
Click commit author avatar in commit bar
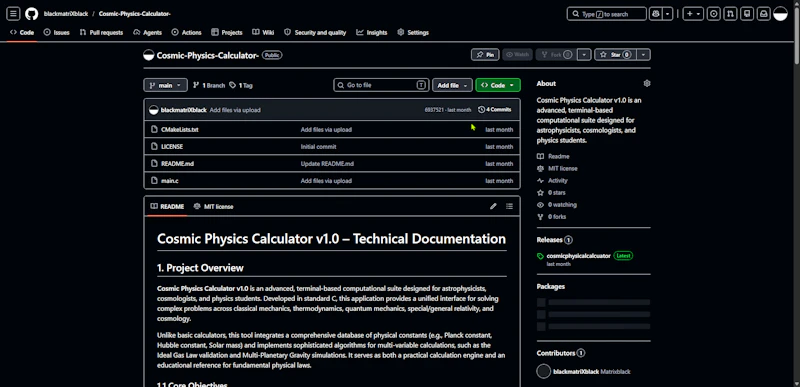(x=154, y=110)
